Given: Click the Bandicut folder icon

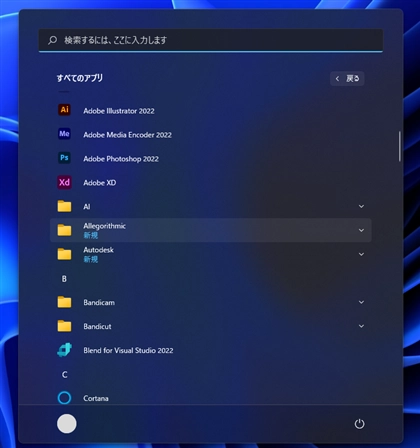Looking at the screenshot, I should tap(64, 326).
